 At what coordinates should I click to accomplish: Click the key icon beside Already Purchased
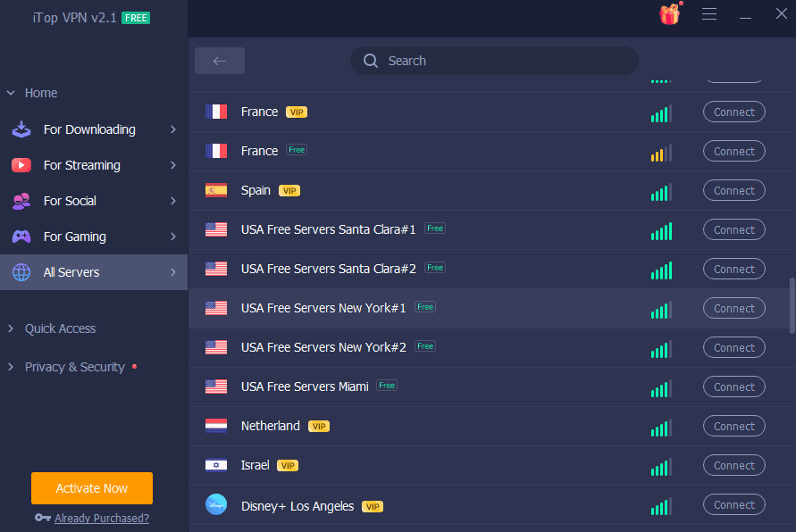pyautogui.click(x=43, y=518)
